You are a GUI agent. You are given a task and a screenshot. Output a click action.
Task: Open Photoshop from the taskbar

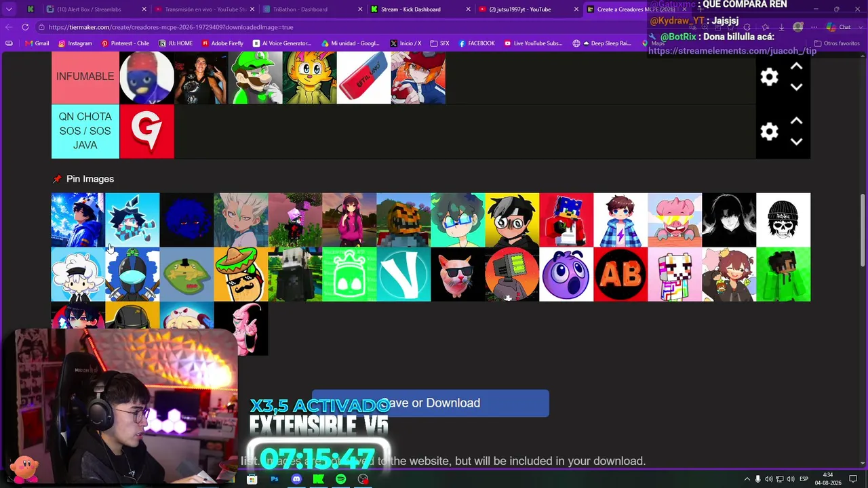pos(275,479)
